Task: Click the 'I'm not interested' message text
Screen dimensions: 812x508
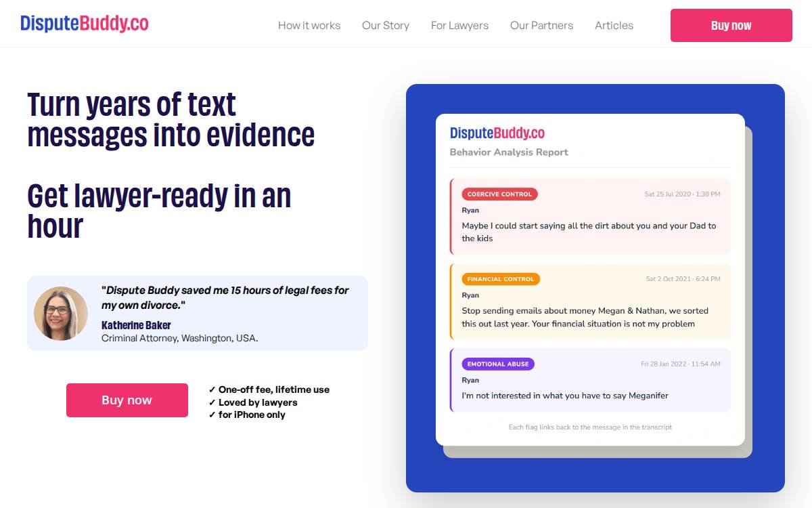Action: tap(565, 396)
